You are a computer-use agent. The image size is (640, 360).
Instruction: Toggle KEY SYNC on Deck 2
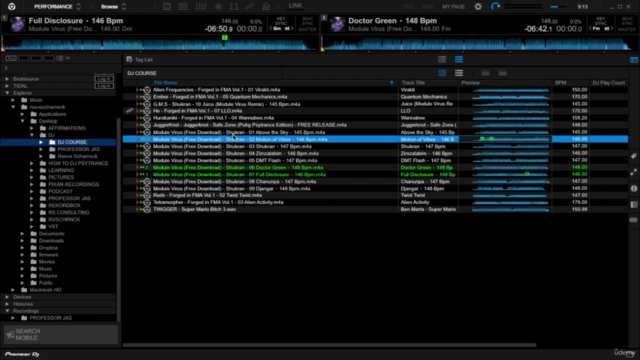[600, 21]
